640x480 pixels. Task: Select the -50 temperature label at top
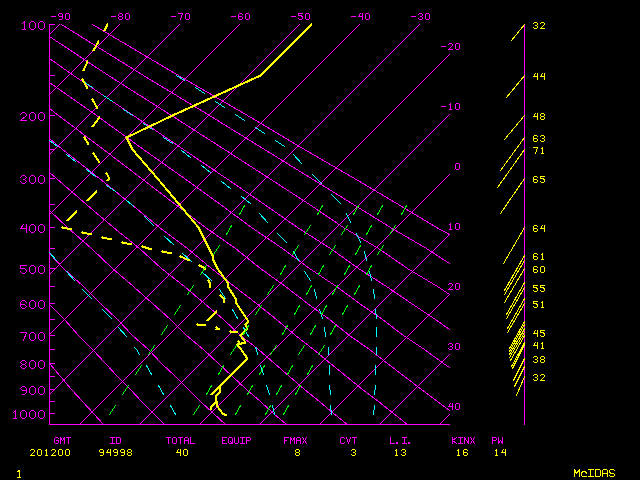(x=300, y=17)
